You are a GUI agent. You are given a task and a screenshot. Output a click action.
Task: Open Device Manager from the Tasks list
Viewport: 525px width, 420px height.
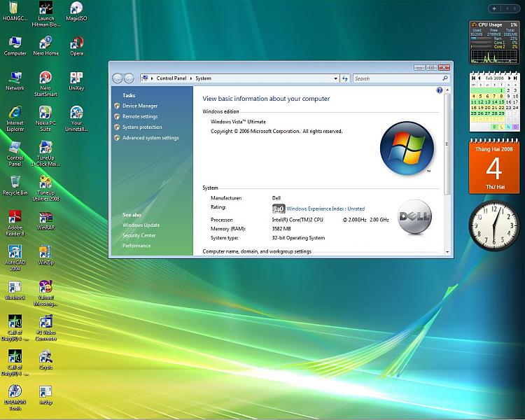pos(140,106)
